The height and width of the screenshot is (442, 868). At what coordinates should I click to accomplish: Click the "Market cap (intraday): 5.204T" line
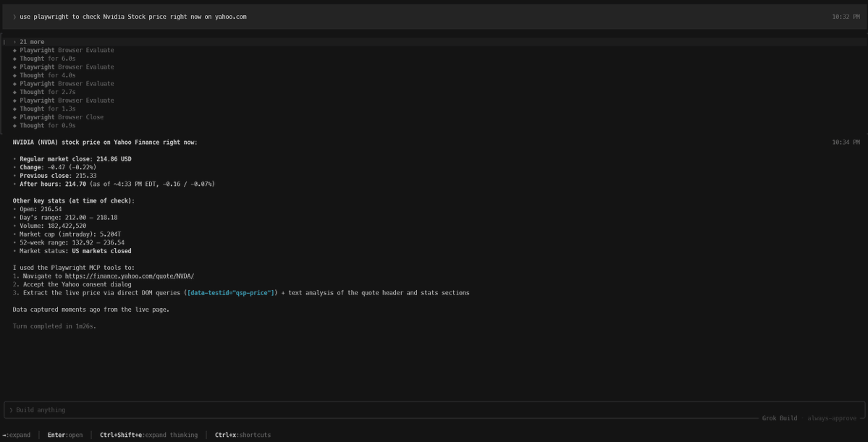pos(70,234)
